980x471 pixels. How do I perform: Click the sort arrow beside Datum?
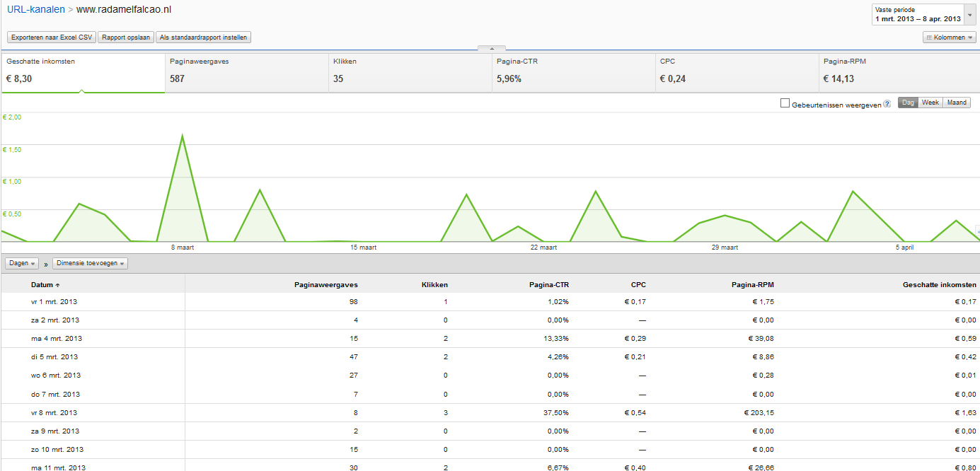click(x=57, y=286)
